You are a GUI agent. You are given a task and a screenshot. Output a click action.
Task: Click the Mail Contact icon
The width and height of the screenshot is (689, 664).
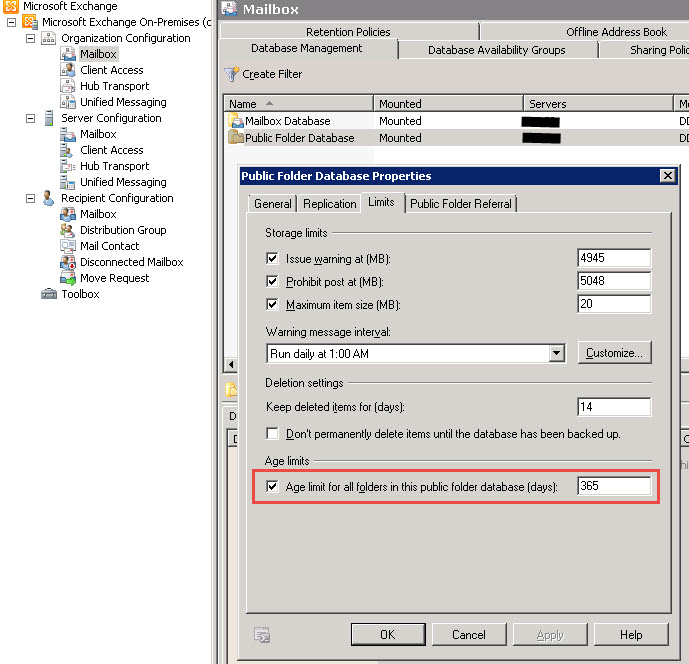(68, 246)
